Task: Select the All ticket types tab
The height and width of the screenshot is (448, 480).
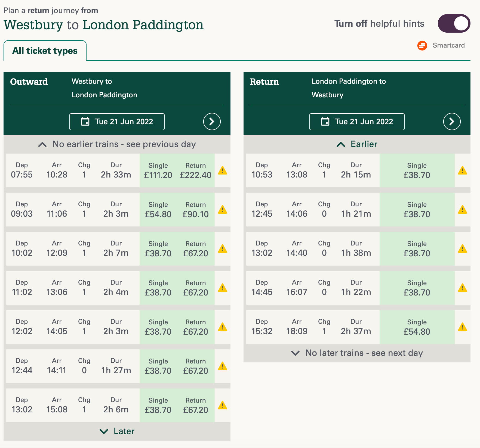Action: (x=45, y=51)
